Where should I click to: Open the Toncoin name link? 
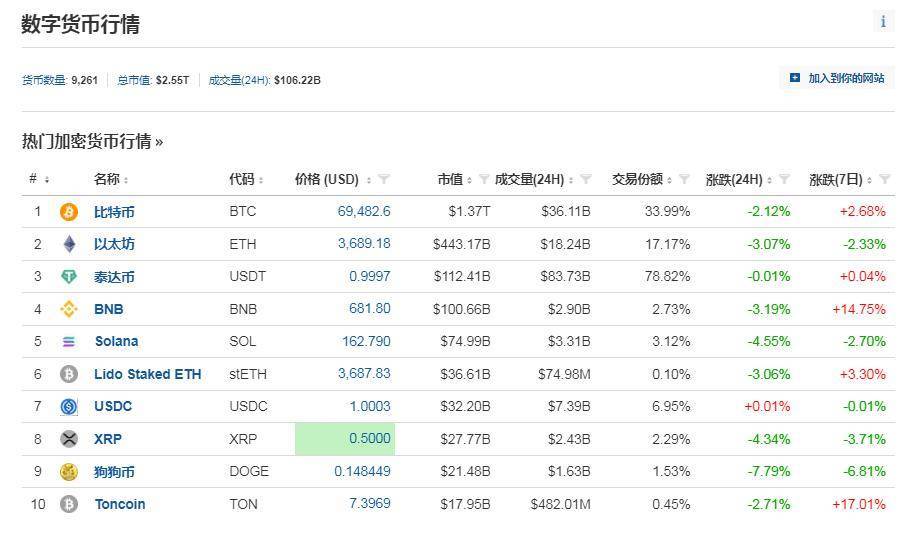pos(120,504)
